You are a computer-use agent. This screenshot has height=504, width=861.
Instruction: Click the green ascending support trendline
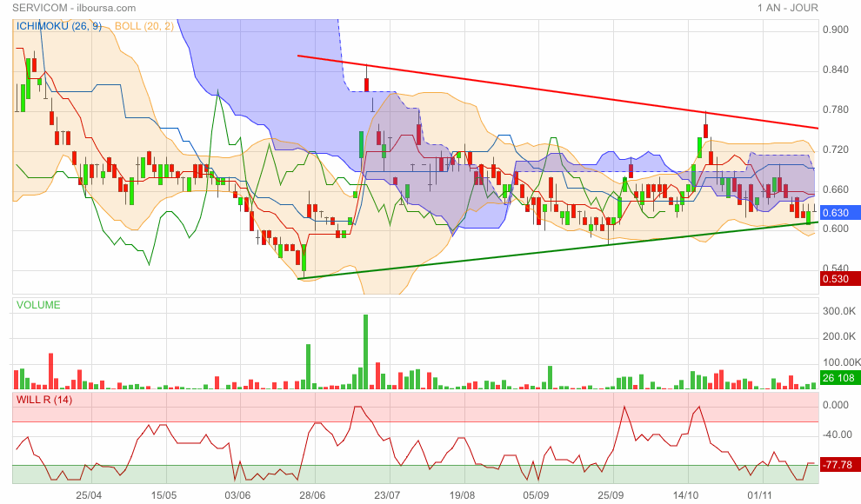click(557, 250)
